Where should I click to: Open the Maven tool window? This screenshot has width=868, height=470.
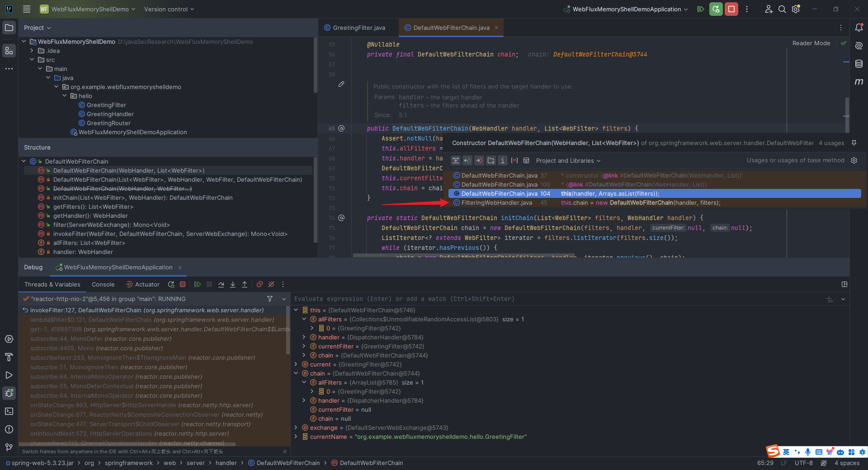(x=859, y=82)
